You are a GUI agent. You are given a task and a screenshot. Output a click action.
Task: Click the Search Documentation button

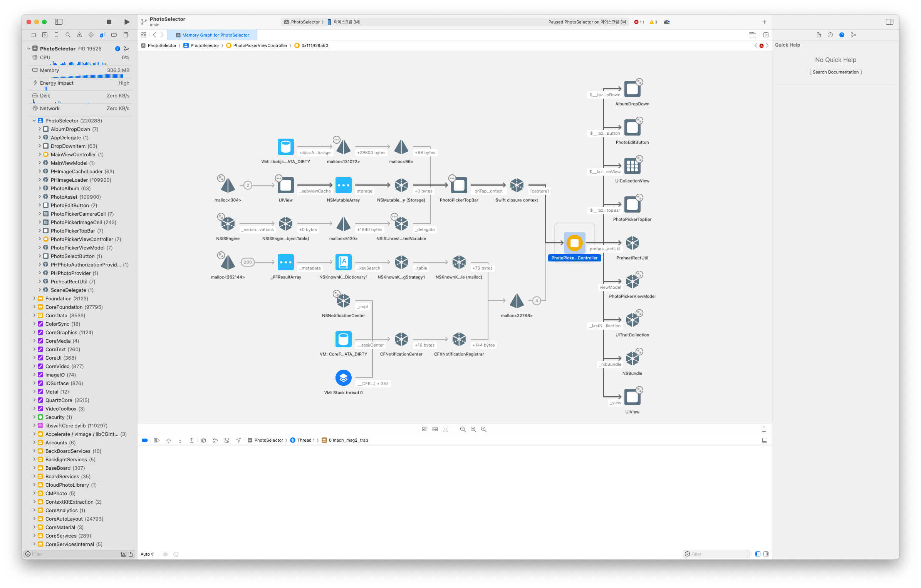pos(835,72)
